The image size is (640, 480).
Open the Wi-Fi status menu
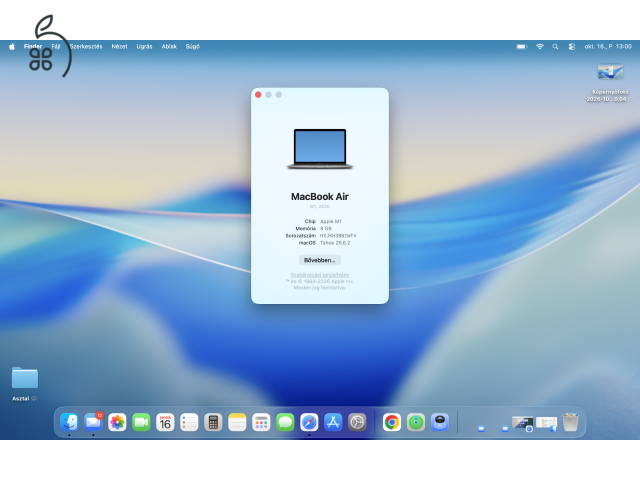pyautogui.click(x=540, y=47)
